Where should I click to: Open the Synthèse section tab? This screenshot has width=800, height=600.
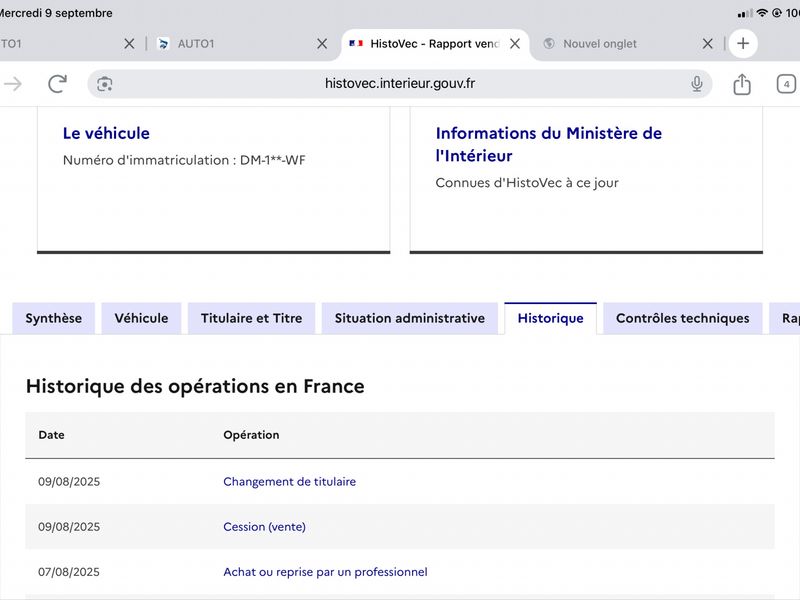point(54,318)
